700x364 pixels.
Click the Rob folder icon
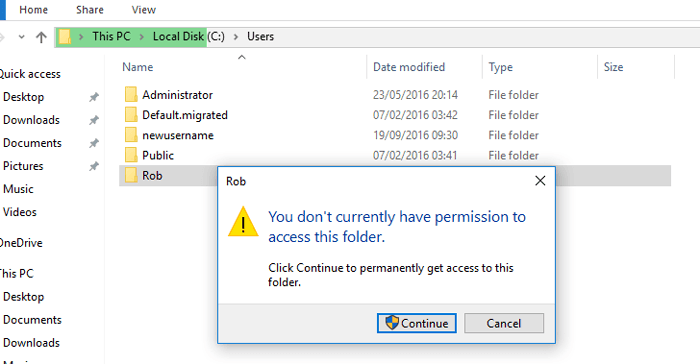pos(131,175)
